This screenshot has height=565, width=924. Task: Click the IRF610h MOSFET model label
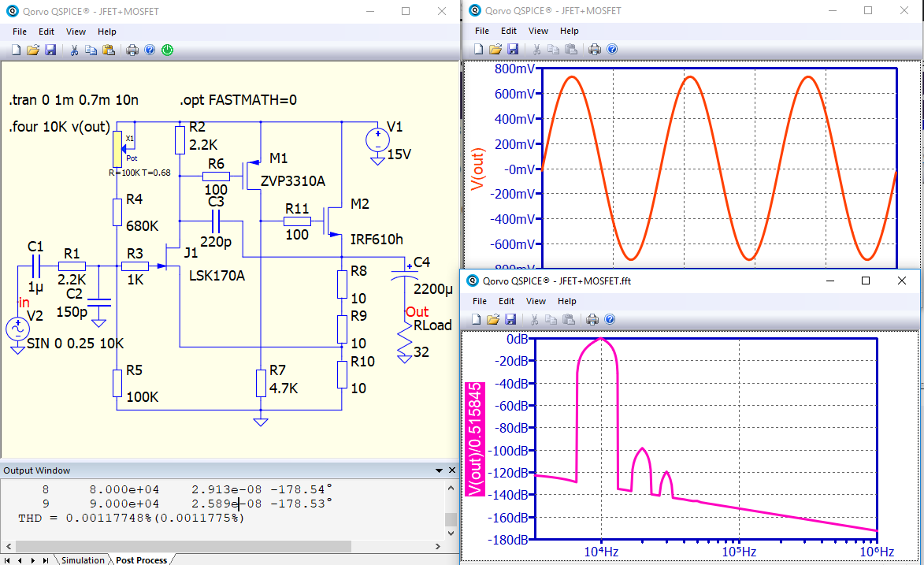point(377,239)
